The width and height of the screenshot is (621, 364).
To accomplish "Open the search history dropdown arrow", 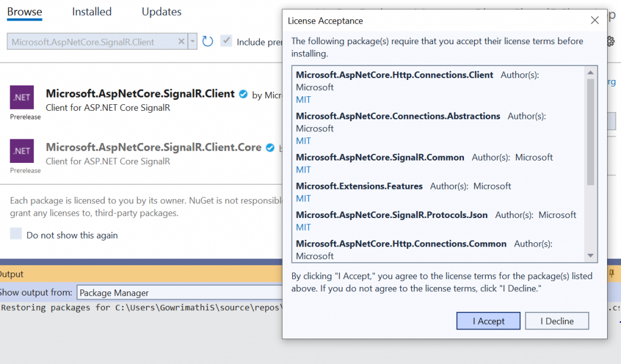I will 192,41.
